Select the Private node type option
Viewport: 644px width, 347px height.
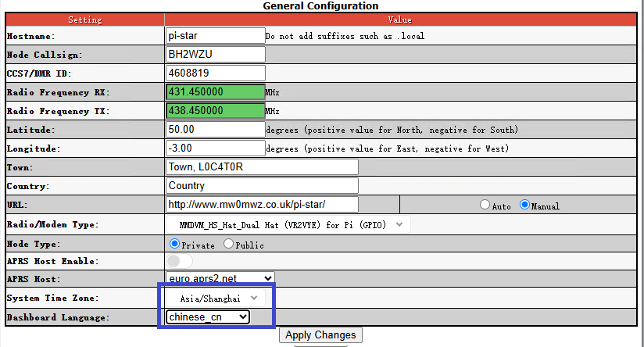[175, 244]
